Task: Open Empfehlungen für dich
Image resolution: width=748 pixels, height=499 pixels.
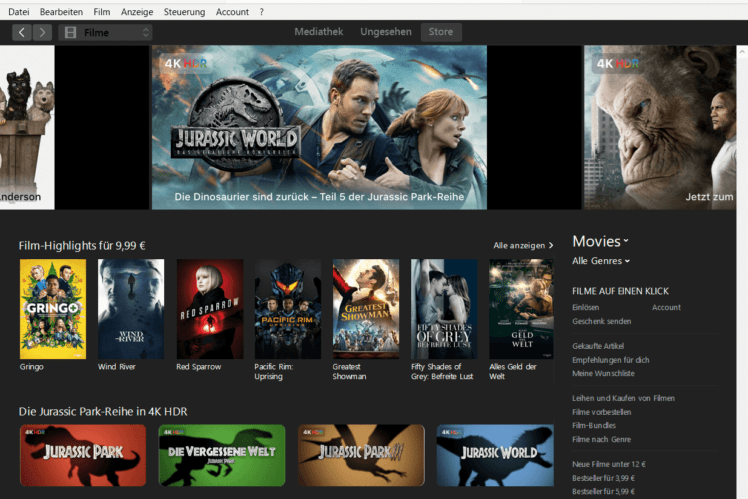Action: point(611,360)
